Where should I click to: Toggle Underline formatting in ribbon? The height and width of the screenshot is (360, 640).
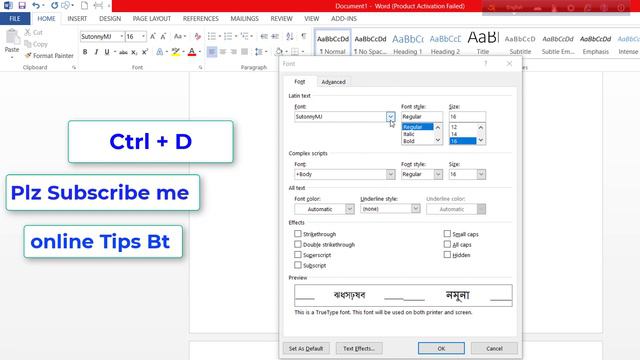pyautogui.click(x=107, y=52)
